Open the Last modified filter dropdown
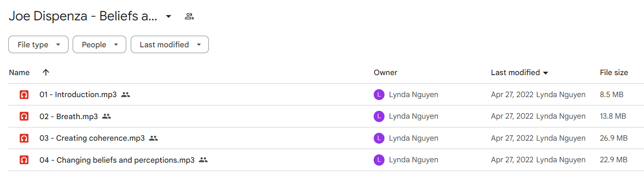 tap(170, 44)
